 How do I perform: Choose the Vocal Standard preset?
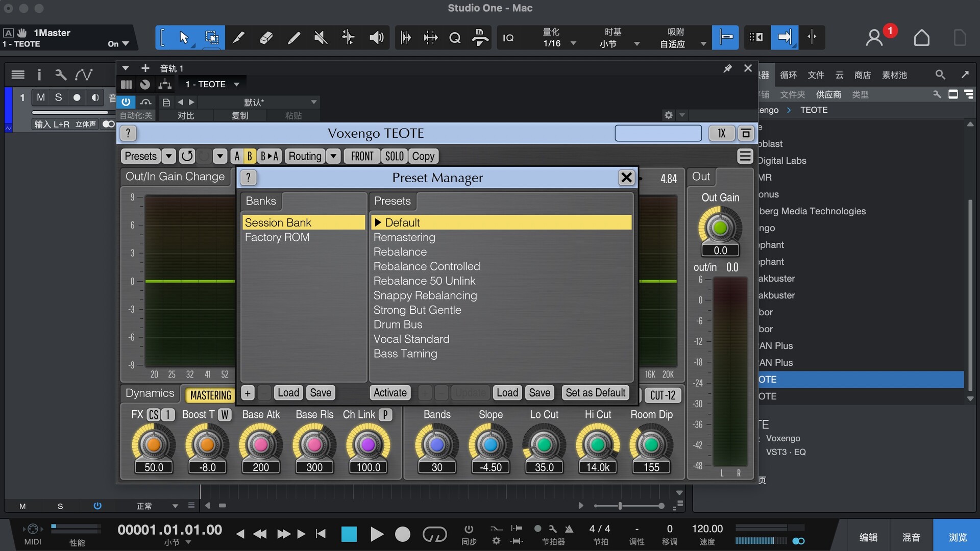click(411, 339)
